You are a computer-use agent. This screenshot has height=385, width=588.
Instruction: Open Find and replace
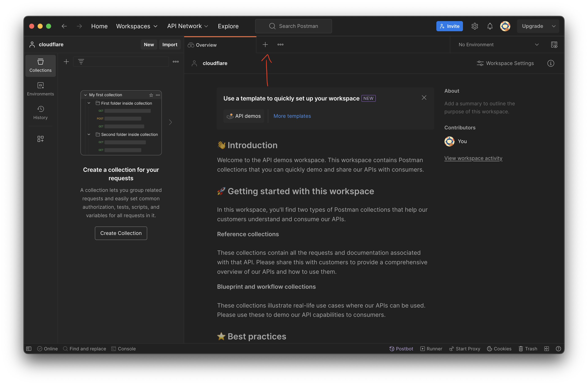click(x=84, y=349)
